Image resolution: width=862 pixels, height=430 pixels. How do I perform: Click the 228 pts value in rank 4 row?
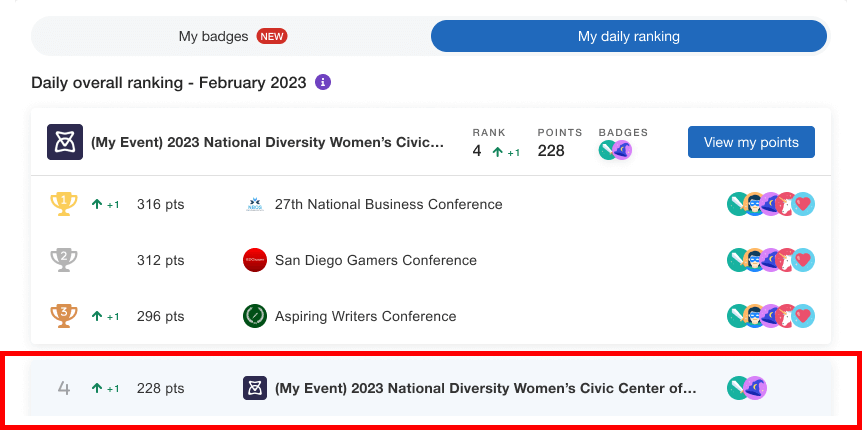click(x=160, y=388)
